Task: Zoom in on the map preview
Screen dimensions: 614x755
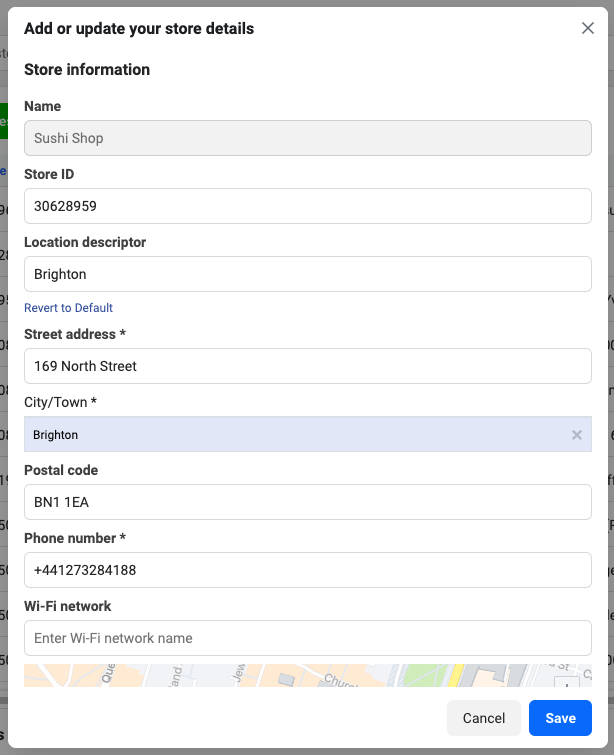Action: click(566, 682)
